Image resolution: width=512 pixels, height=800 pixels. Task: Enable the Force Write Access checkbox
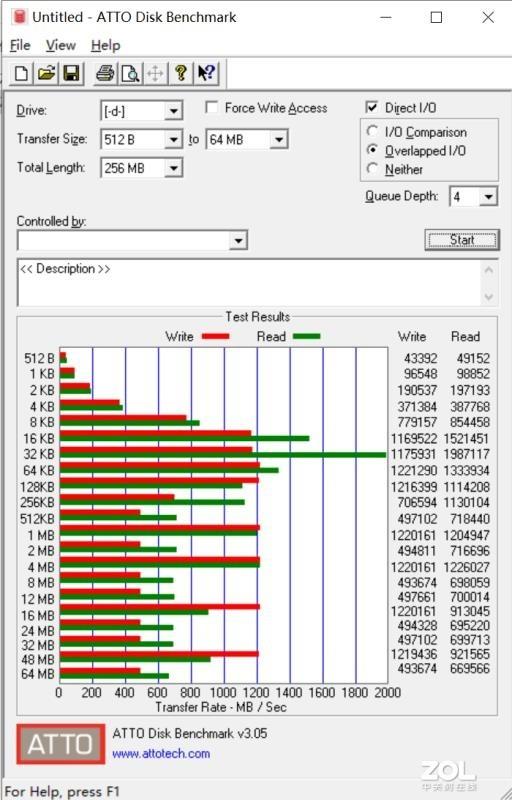[212, 108]
